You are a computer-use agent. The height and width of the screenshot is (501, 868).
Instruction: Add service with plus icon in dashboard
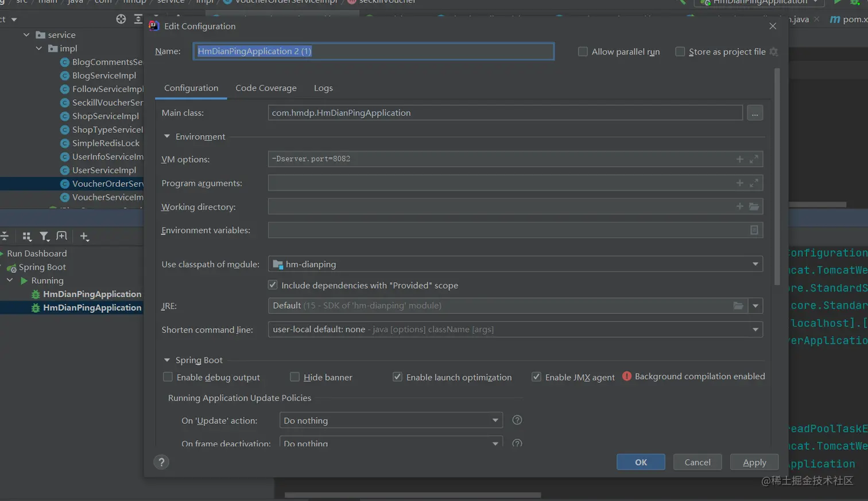84,236
